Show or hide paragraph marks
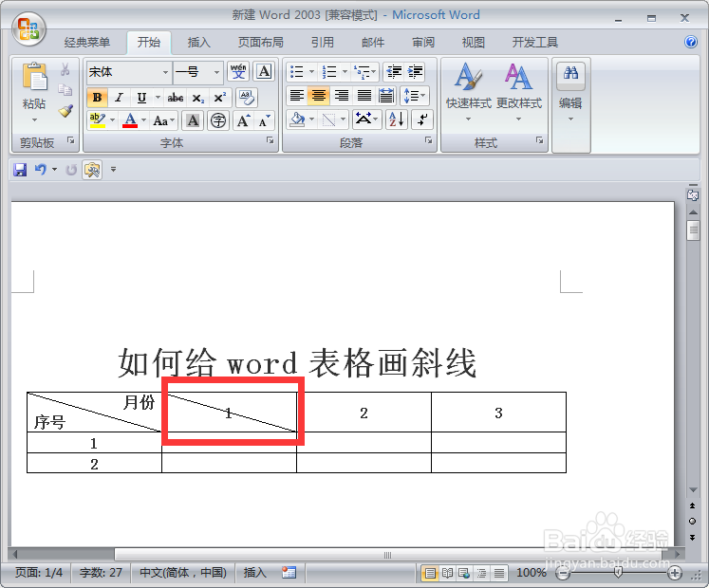 point(422,119)
